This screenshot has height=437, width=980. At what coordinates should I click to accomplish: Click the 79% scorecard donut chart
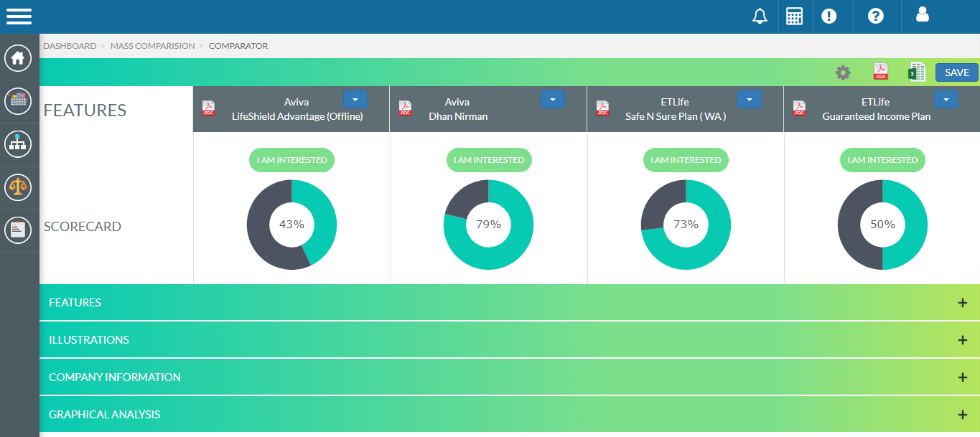tap(488, 225)
